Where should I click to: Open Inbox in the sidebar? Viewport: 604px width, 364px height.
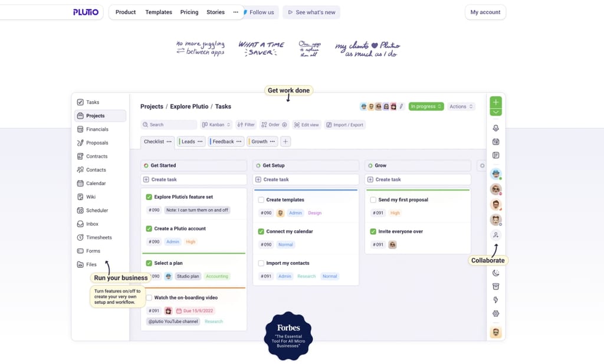click(x=87, y=224)
